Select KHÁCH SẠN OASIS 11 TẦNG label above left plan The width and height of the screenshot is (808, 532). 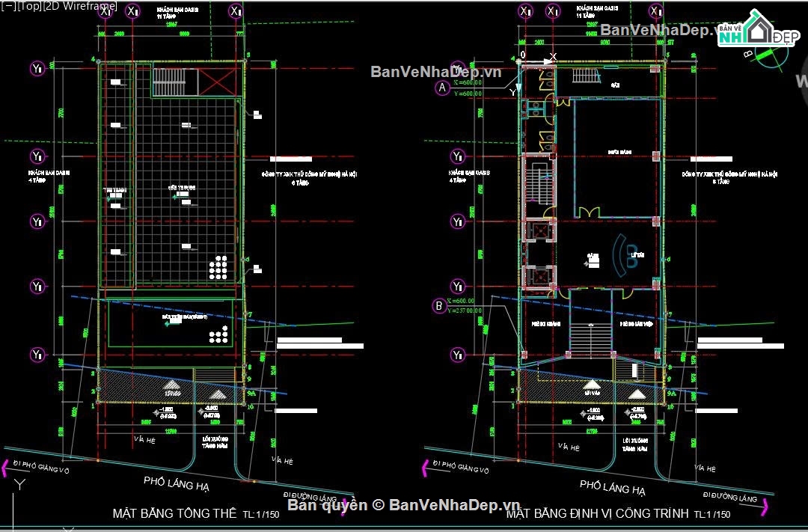coord(177,13)
